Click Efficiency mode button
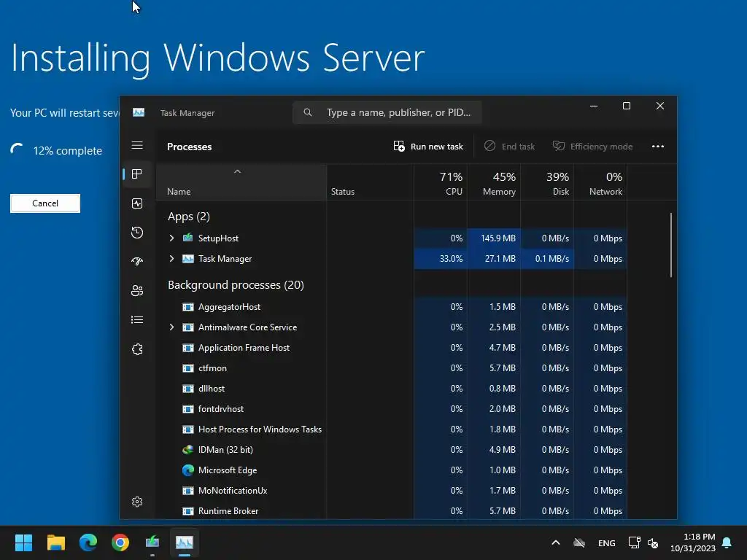Viewport: 747px width, 560px height. [592, 146]
